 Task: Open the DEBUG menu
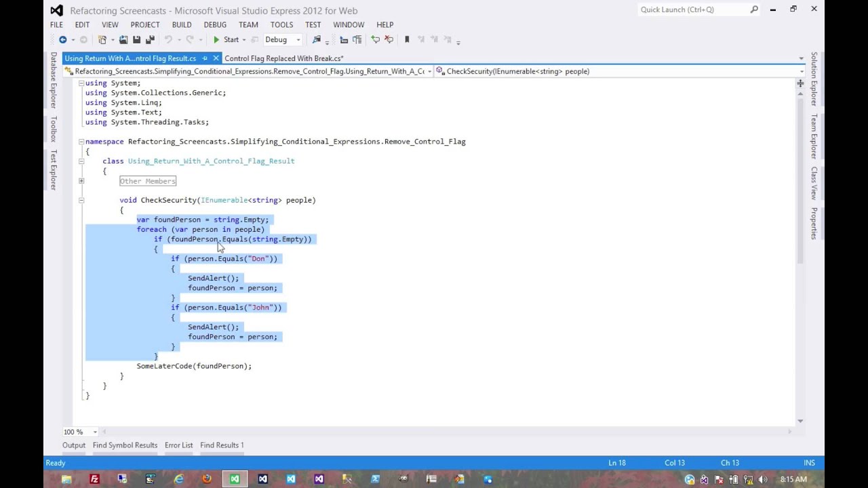click(215, 24)
